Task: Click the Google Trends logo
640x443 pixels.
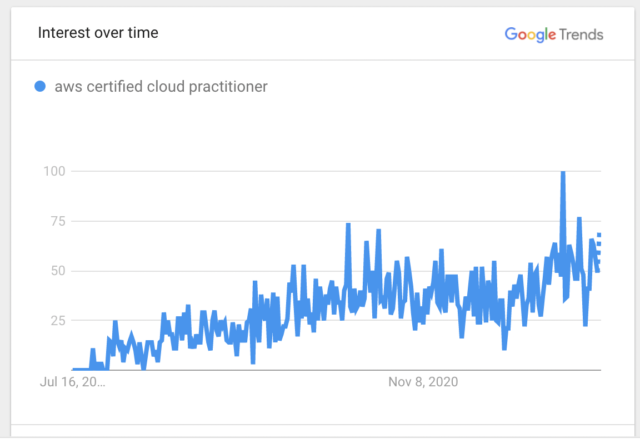Action: tap(554, 34)
